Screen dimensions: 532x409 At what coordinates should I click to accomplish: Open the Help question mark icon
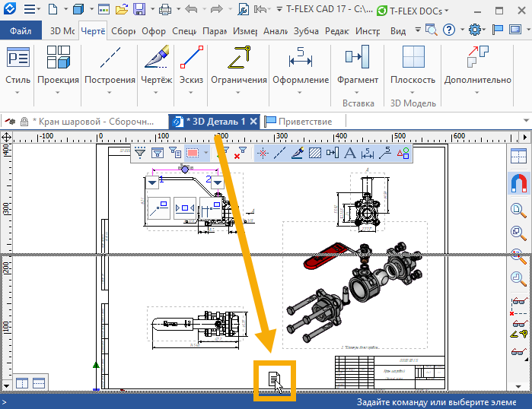click(x=449, y=30)
